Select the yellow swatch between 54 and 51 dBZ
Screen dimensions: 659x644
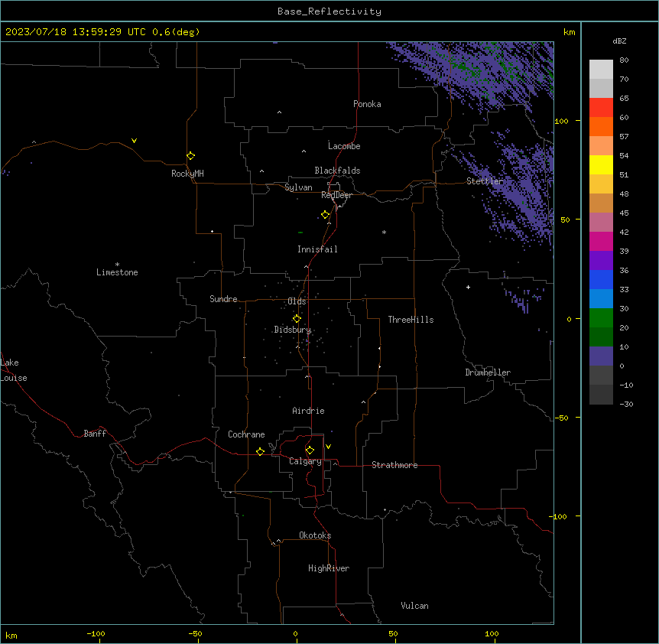click(601, 164)
